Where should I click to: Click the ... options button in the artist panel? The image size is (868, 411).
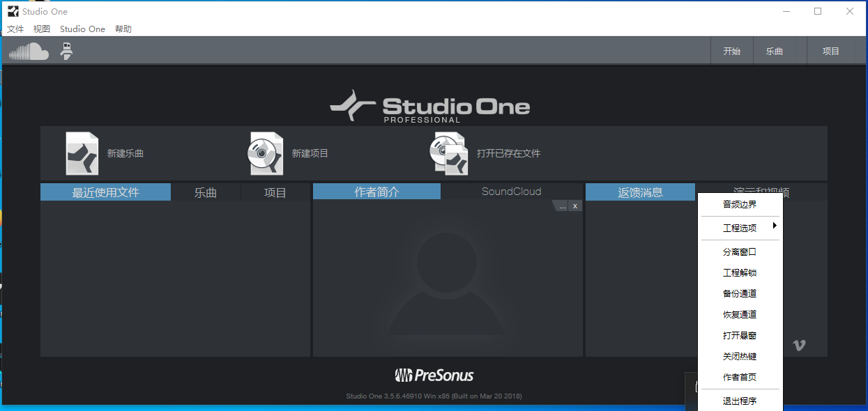coord(563,205)
